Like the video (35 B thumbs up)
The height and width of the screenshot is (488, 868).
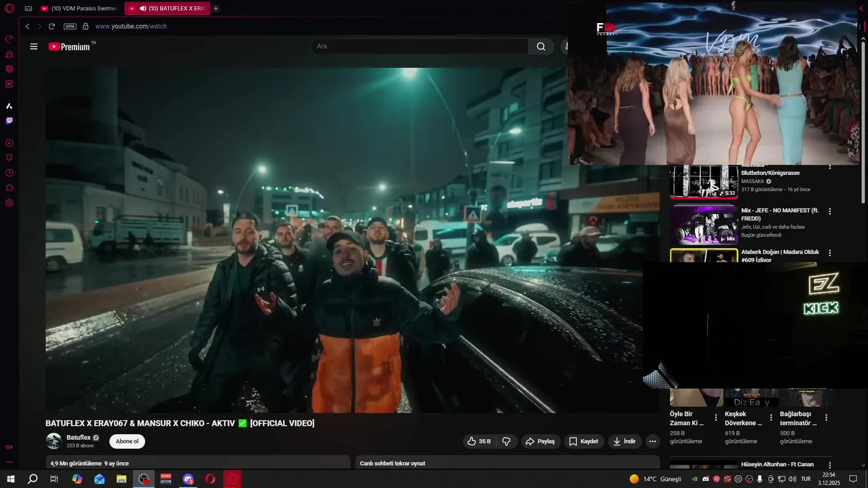(479, 441)
